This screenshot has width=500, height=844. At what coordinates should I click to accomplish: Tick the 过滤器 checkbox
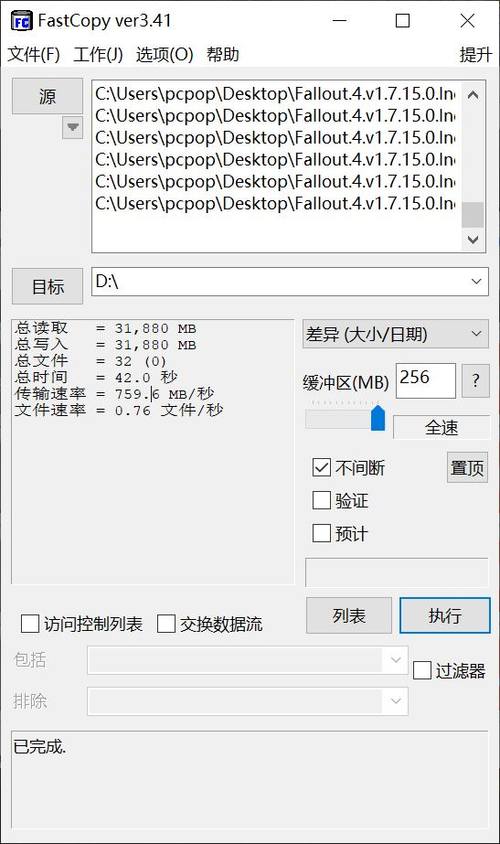click(x=422, y=670)
